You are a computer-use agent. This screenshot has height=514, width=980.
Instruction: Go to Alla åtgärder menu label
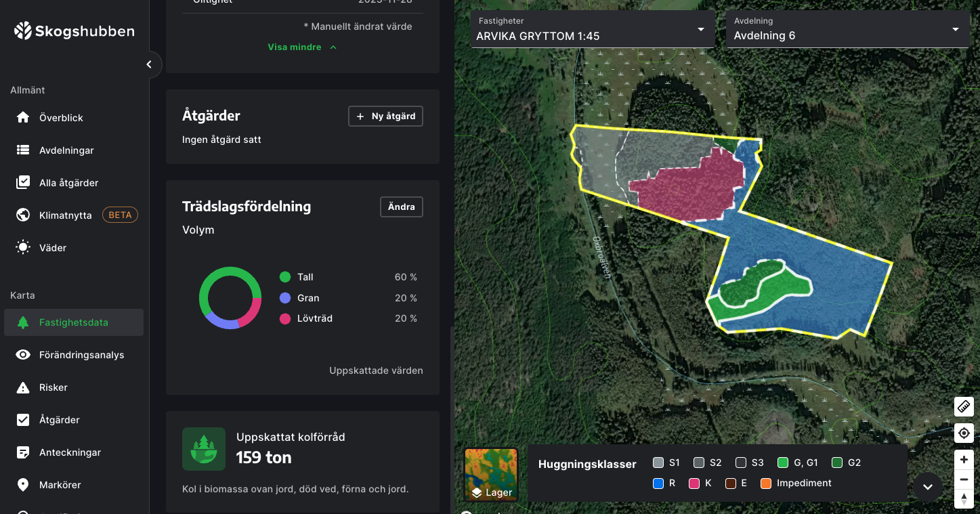[x=68, y=183]
